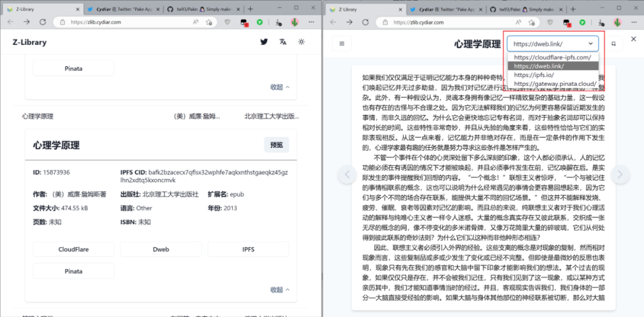Add page to favorites star icon in left window

pyautogui.click(x=209, y=22)
